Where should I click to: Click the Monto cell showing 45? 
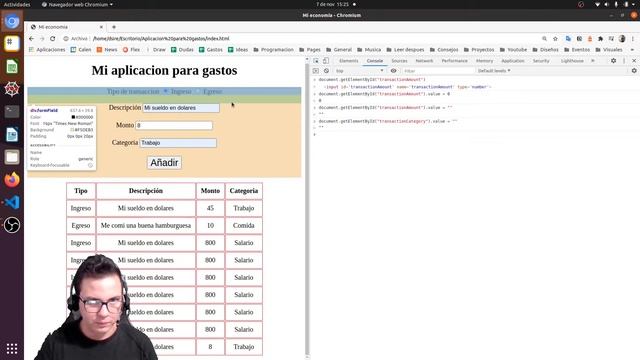[210, 208]
